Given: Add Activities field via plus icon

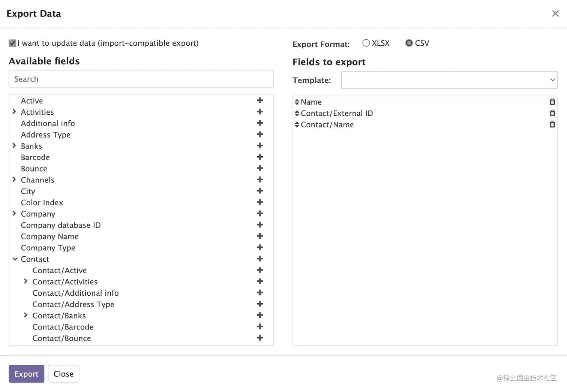Looking at the screenshot, I should [x=260, y=112].
